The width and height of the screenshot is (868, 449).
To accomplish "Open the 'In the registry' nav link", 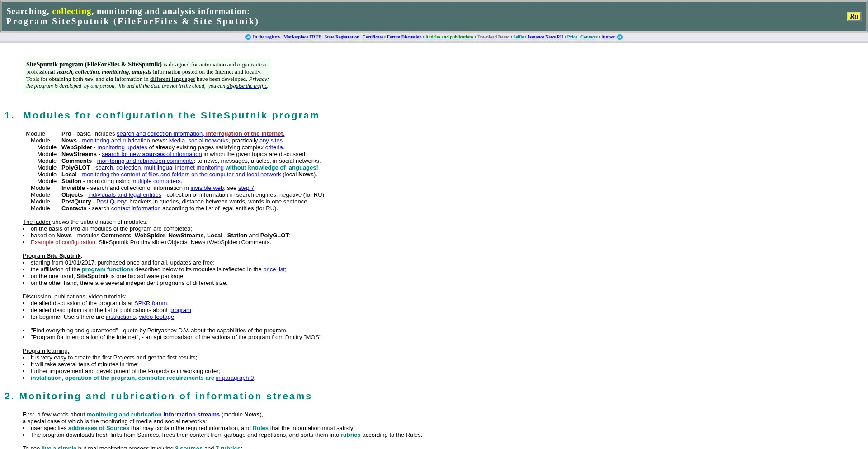I will pos(266,37).
